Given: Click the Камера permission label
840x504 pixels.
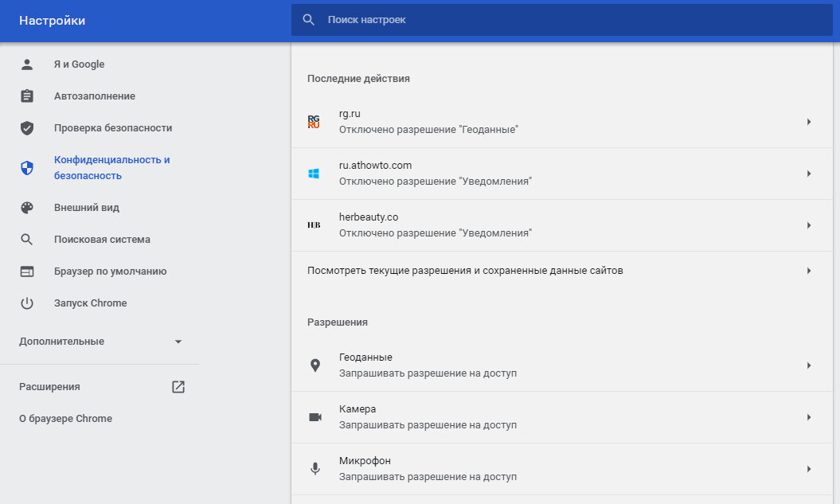Looking at the screenshot, I should (x=357, y=409).
